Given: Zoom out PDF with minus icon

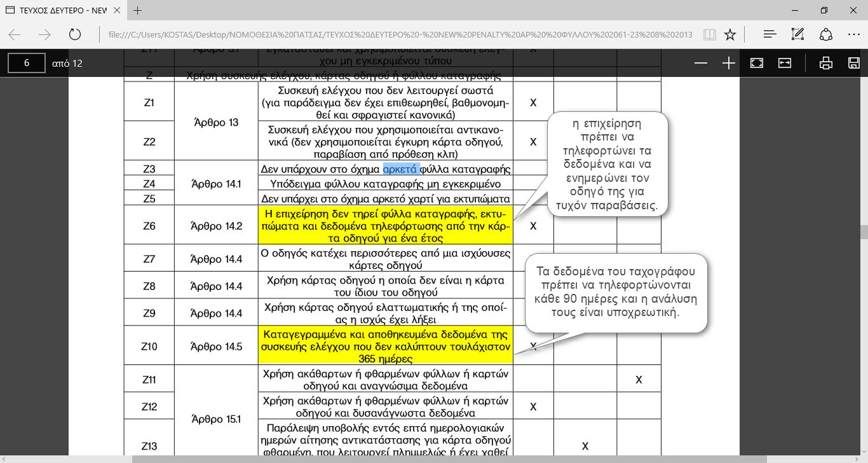Looking at the screenshot, I should click(x=701, y=63).
